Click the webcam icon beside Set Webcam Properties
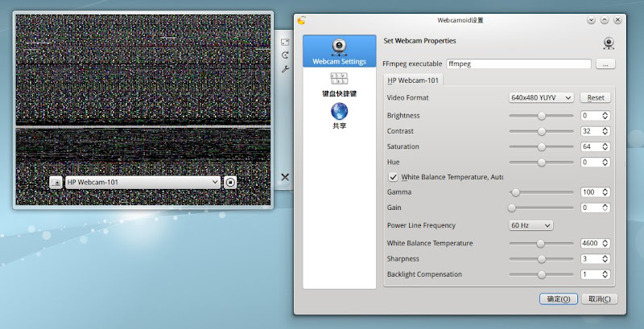Image resolution: width=644 pixels, height=329 pixels. [x=609, y=43]
